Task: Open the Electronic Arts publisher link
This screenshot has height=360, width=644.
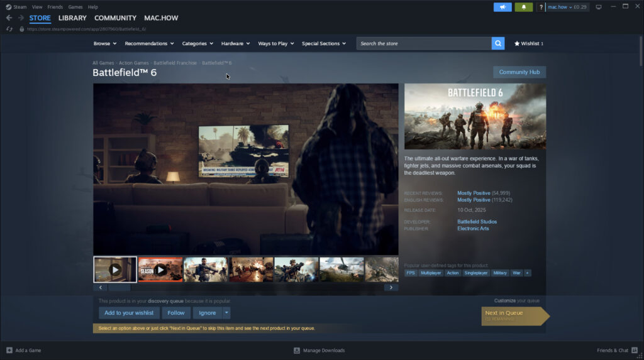Action: tap(473, 229)
